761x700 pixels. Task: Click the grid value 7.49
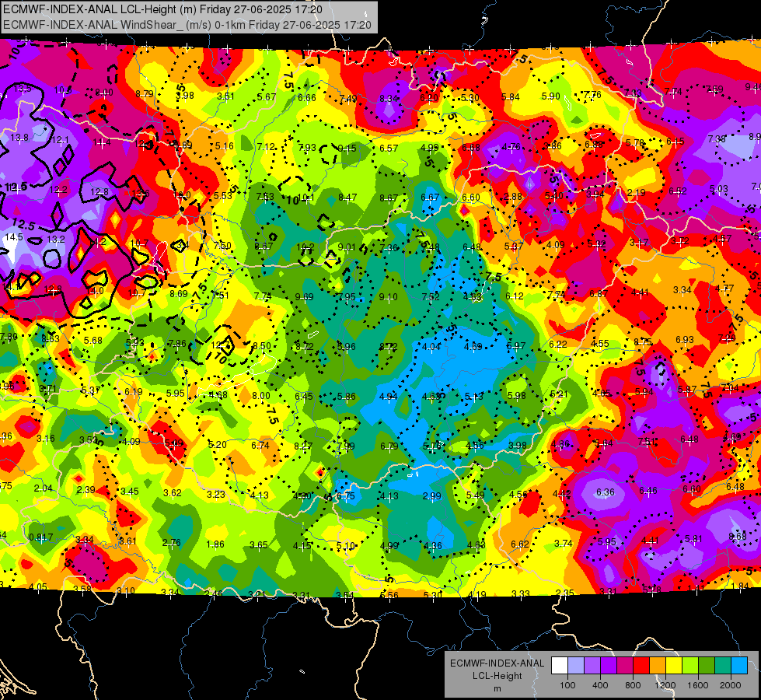[348, 99]
